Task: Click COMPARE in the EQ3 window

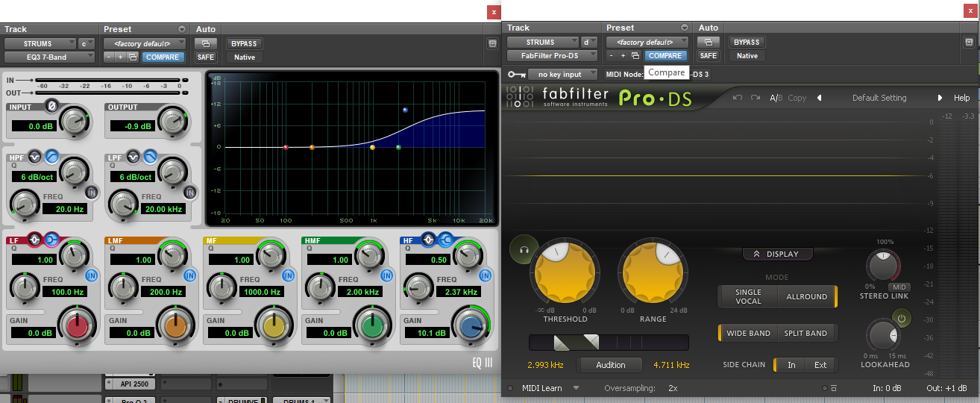Action: tap(163, 57)
